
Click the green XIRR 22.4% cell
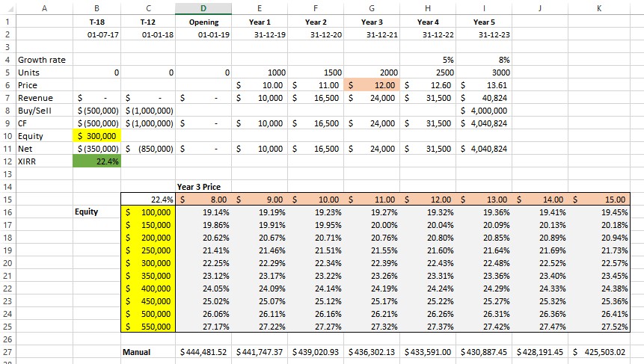pyautogui.click(x=96, y=161)
